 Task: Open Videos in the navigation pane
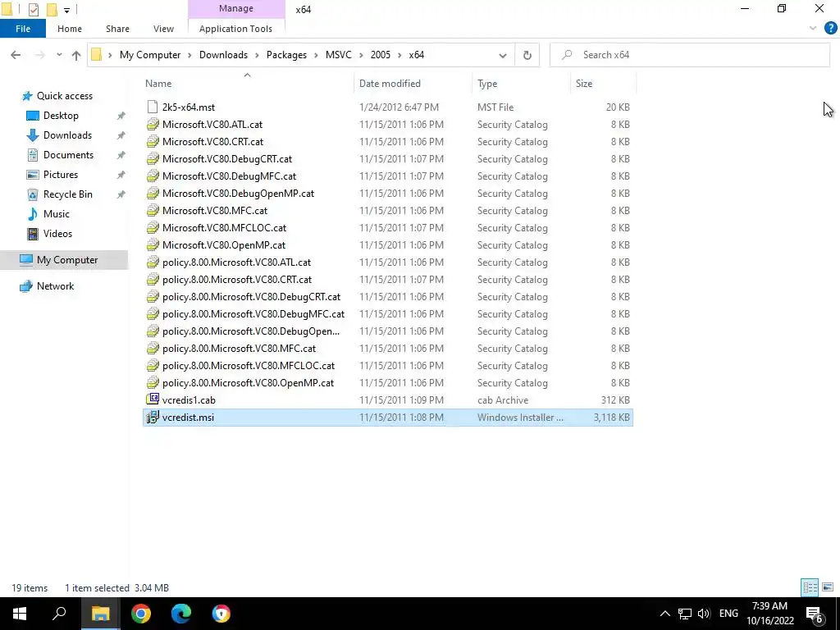(x=57, y=234)
